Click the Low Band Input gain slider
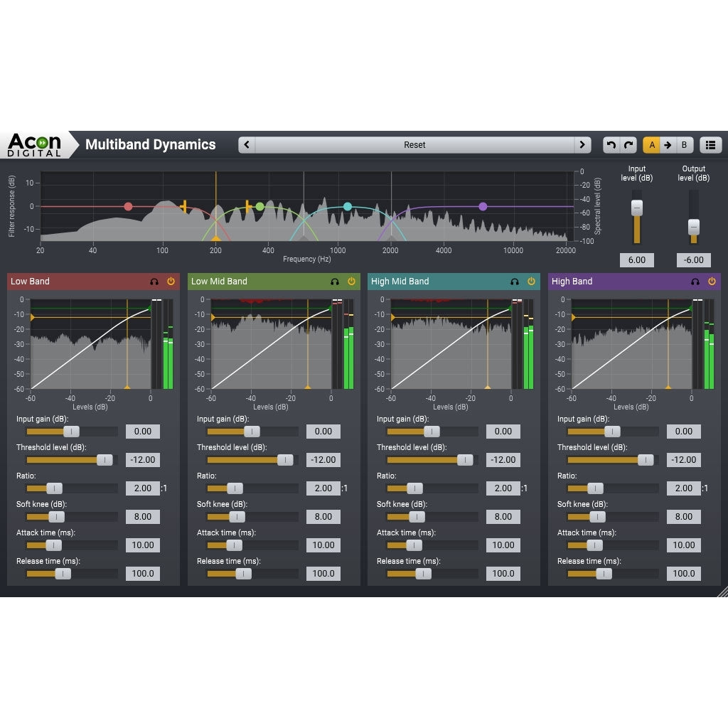 pyautogui.click(x=72, y=432)
